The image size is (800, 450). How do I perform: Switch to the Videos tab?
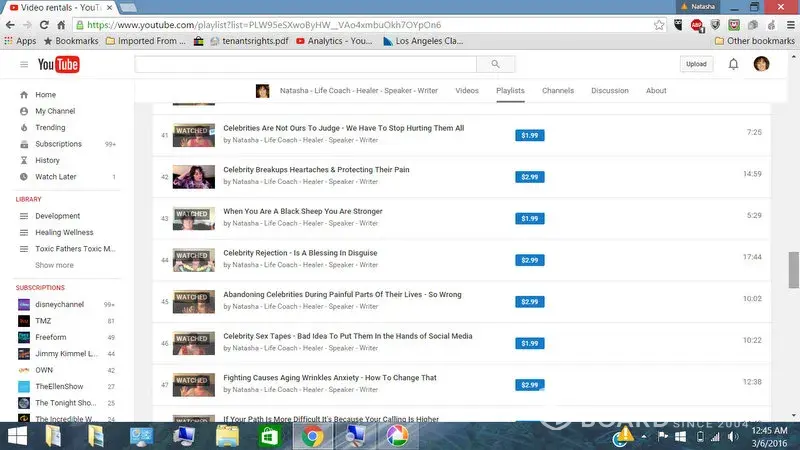pyautogui.click(x=467, y=91)
